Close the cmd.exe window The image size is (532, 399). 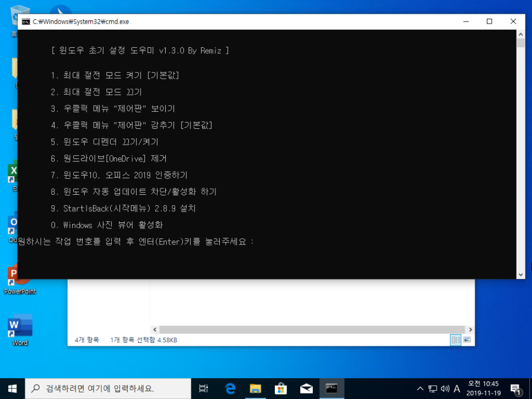point(513,21)
